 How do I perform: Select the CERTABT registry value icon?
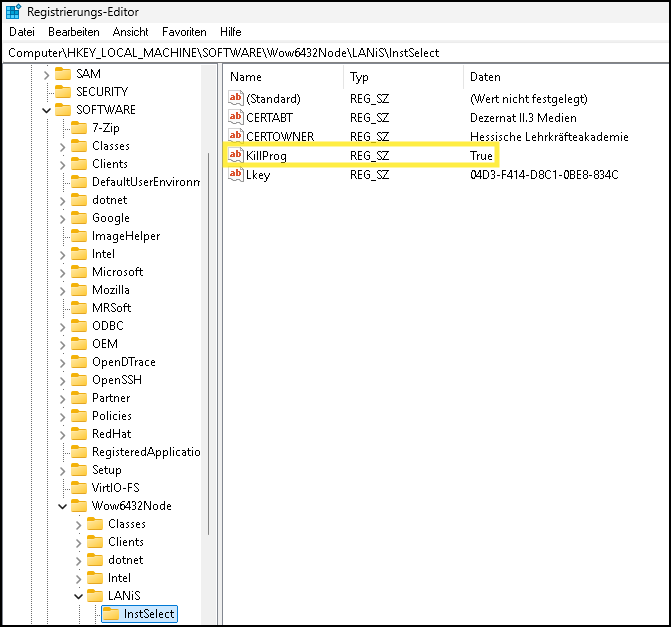coord(236,117)
